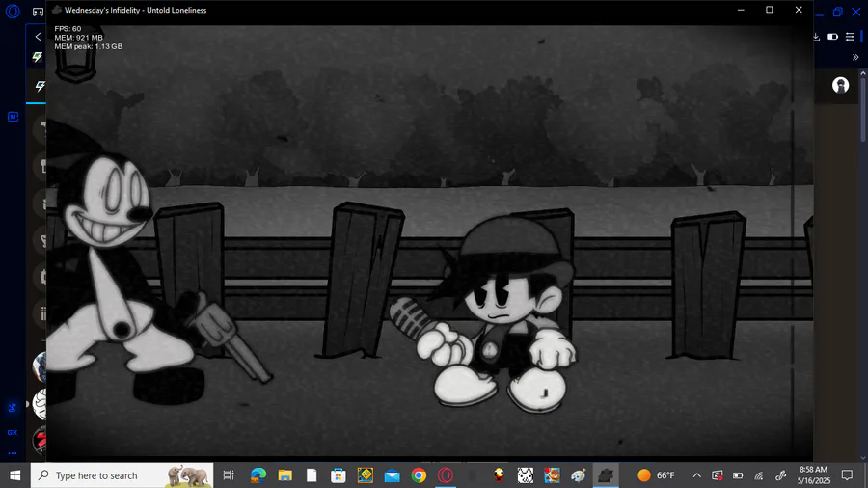868x488 pixels.
Task: Go back with Opera's back arrow
Action: click(38, 37)
